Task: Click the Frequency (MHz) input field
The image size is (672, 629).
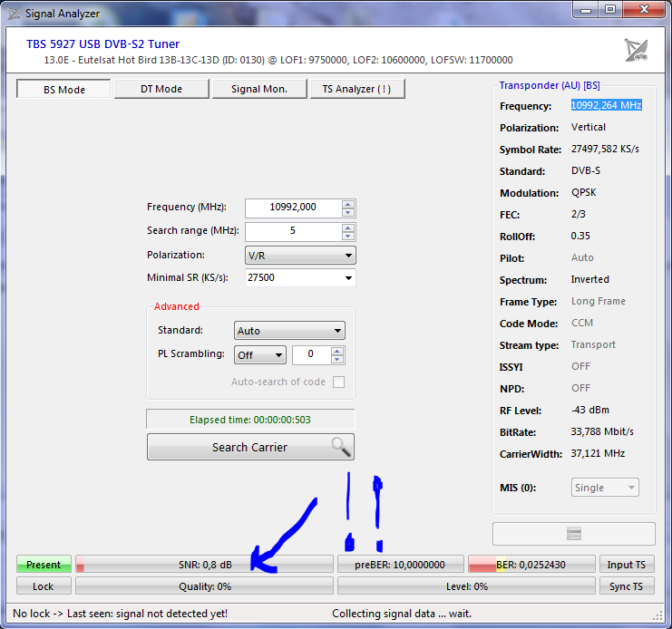Action: (293, 208)
